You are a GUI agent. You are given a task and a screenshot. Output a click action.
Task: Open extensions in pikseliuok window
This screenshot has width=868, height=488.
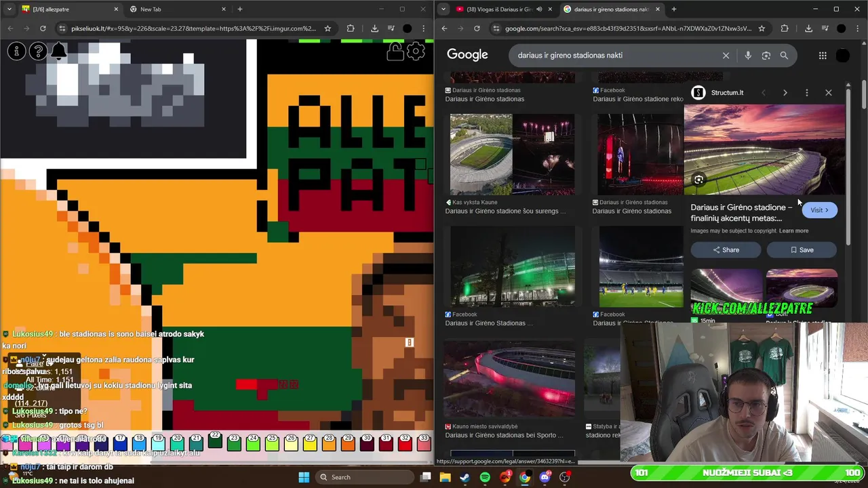pos(351,28)
